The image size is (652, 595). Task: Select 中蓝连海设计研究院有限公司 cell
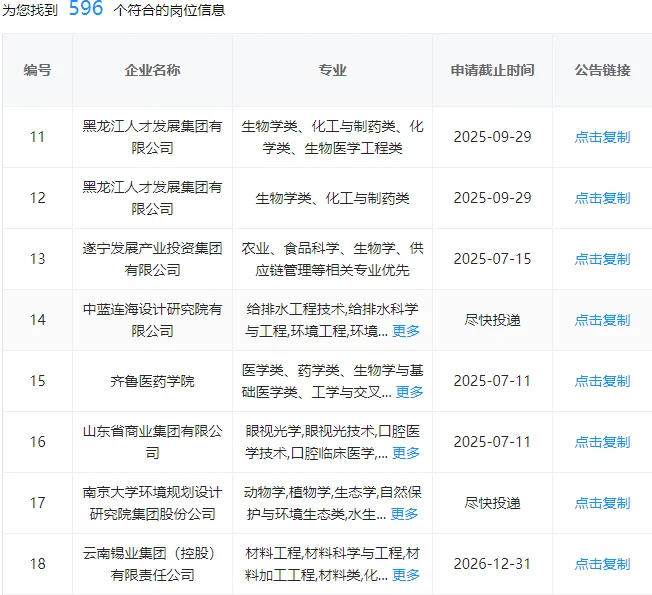click(x=152, y=320)
